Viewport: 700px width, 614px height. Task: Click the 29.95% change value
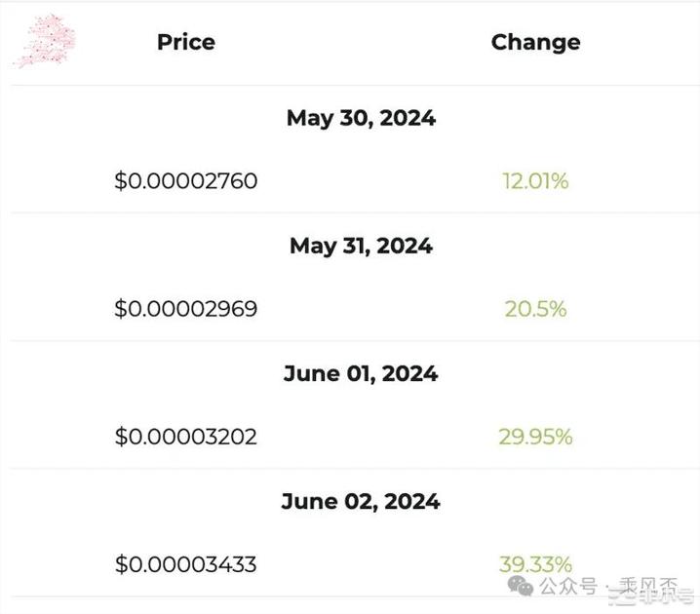(x=535, y=437)
